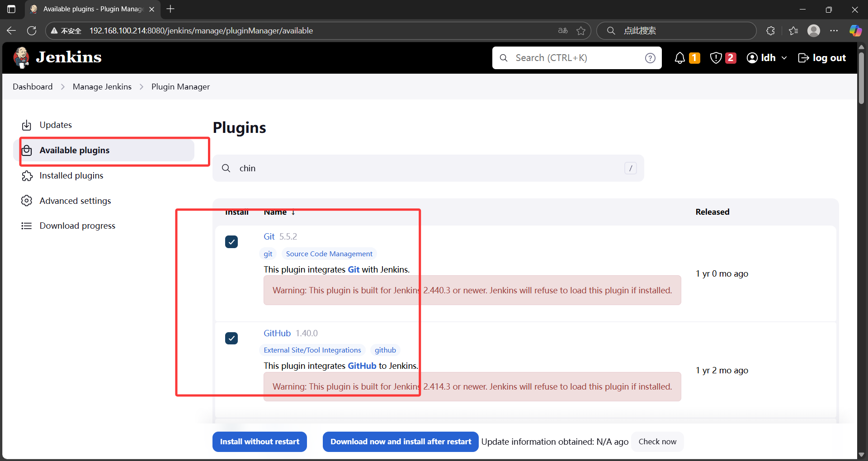Click the browser address bar URL
This screenshot has height=461, width=868.
[201, 31]
